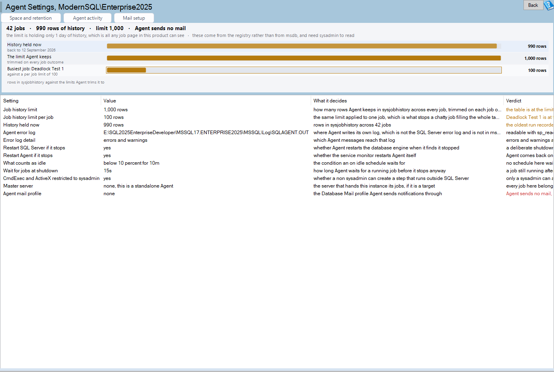The width and height of the screenshot is (554, 392).
Task: Select the Mail setup tab
Action: (134, 18)
